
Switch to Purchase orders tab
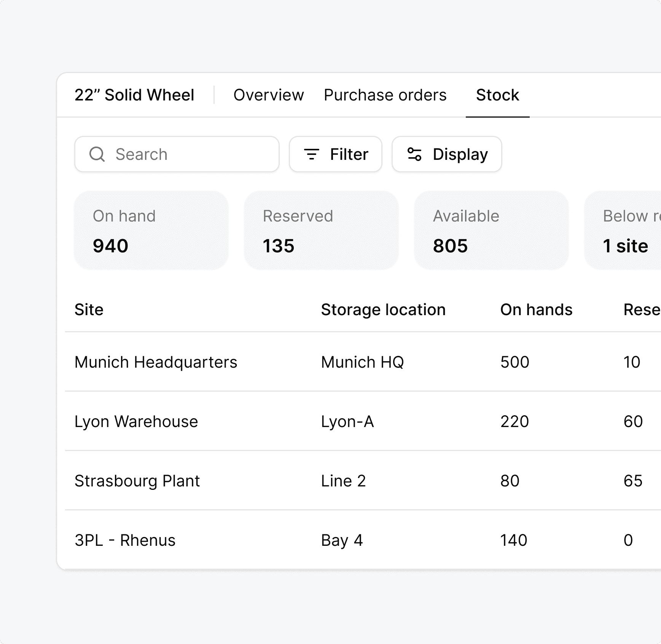click(385, 95)
